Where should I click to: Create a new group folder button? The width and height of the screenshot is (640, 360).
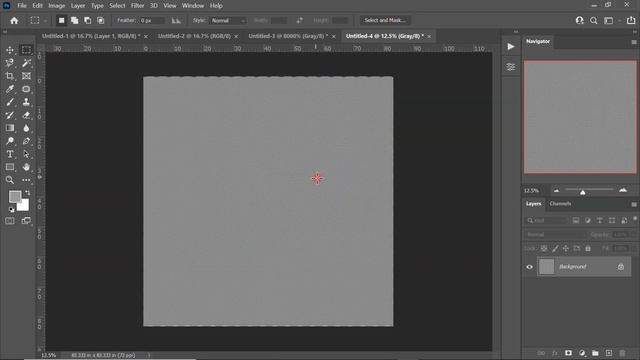596,353
